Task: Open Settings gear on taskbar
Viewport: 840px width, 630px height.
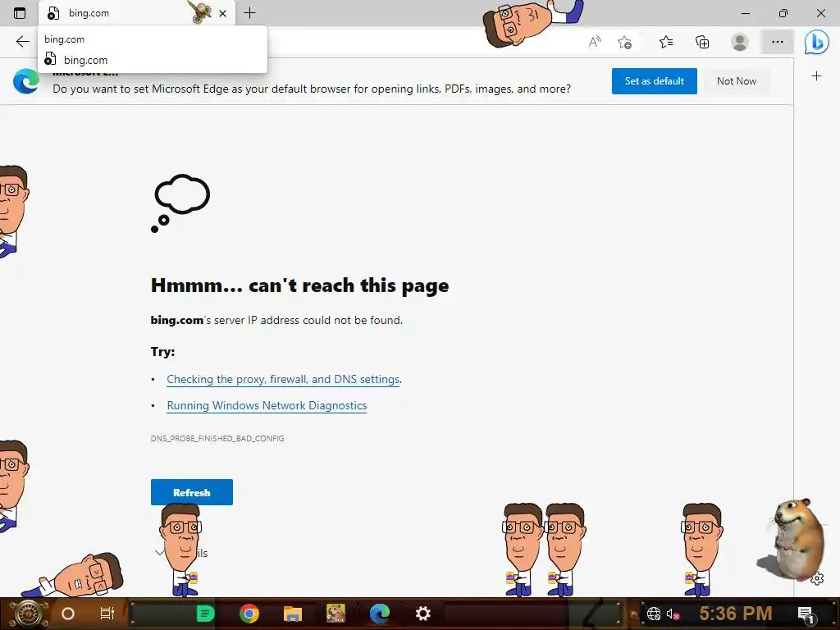Action: pyautogui.click(x=422, y=614)
